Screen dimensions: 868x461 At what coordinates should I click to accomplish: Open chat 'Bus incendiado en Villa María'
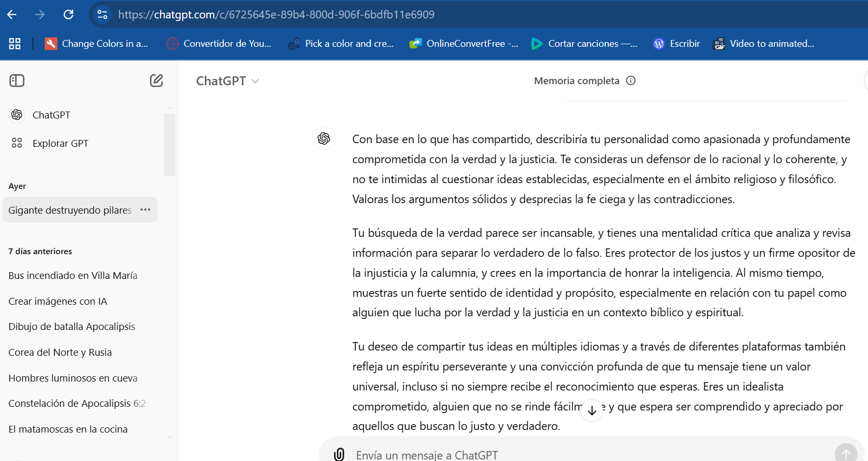pos(80,275)
